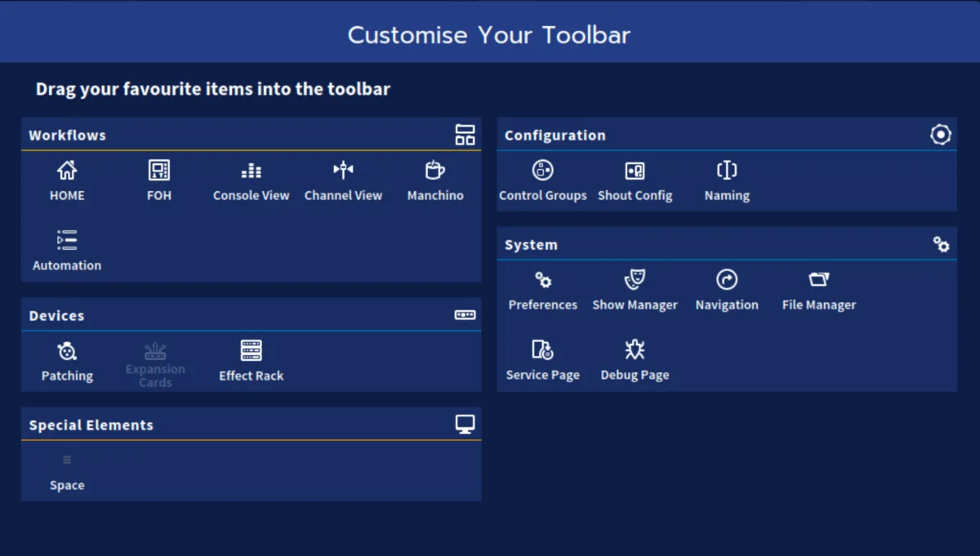This screenshot has width=980, height=556.
Task: Click the Special Elements section title
Action: (91, 425)
